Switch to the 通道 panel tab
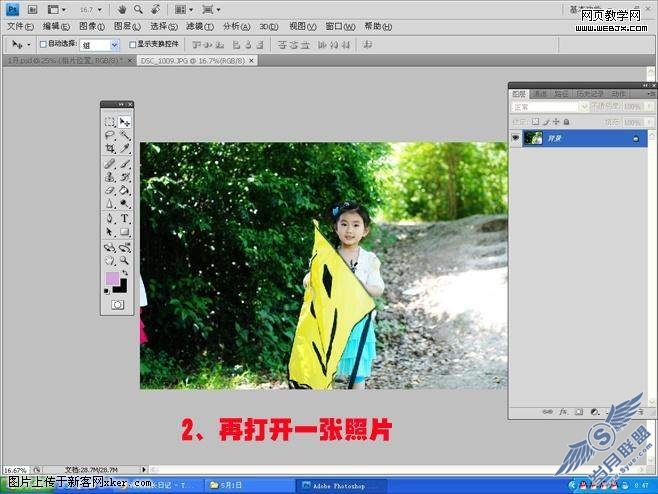658x494 pixels. point(540,94)
